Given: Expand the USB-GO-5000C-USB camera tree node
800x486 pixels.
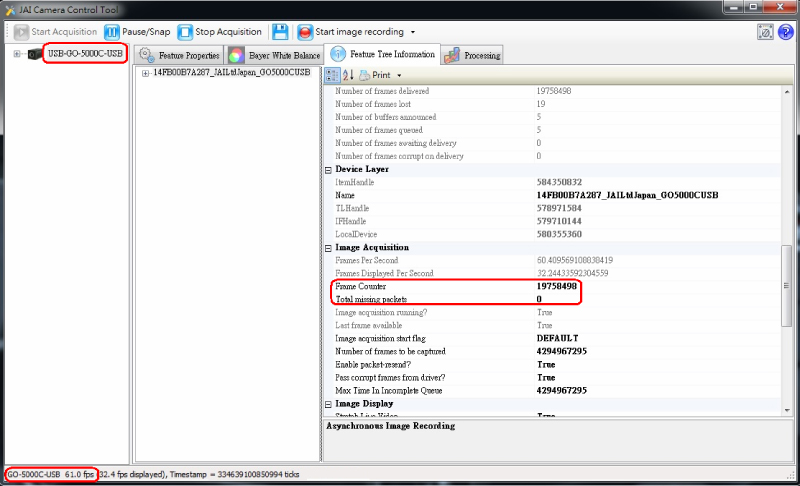Looking at the screenshot, I should (x=17, y=53).
